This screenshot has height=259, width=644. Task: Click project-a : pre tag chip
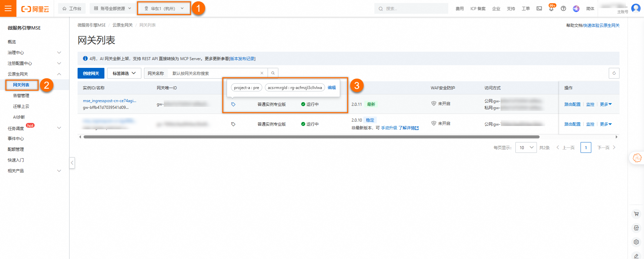tap(246, 88)
